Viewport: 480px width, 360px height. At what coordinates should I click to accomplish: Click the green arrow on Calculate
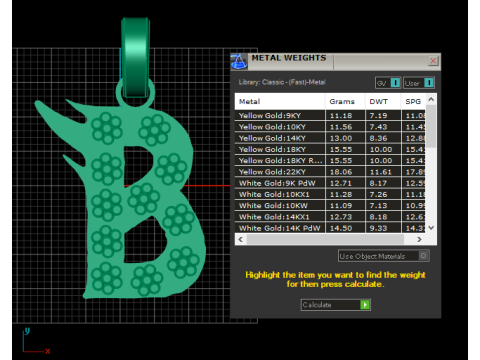pos(365,305)
